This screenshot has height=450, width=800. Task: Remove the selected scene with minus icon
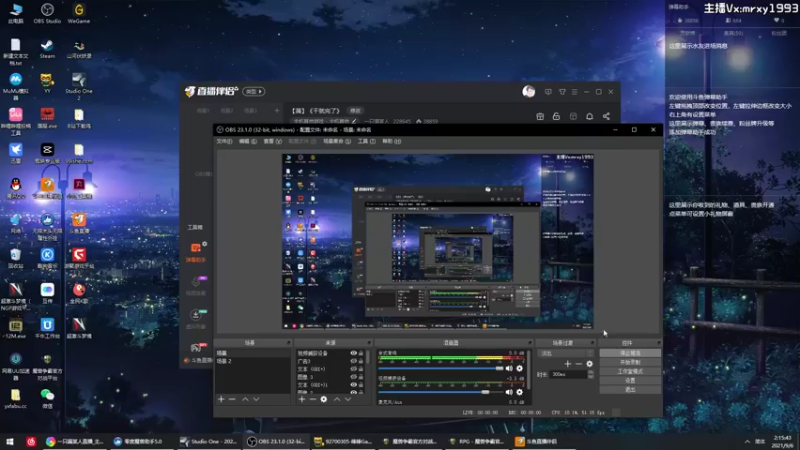(x=232, y=399)
